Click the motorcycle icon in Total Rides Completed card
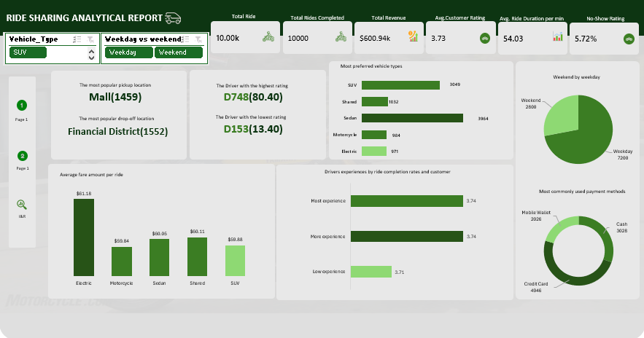This screenshot has width=644, height=338. [341, 37]
